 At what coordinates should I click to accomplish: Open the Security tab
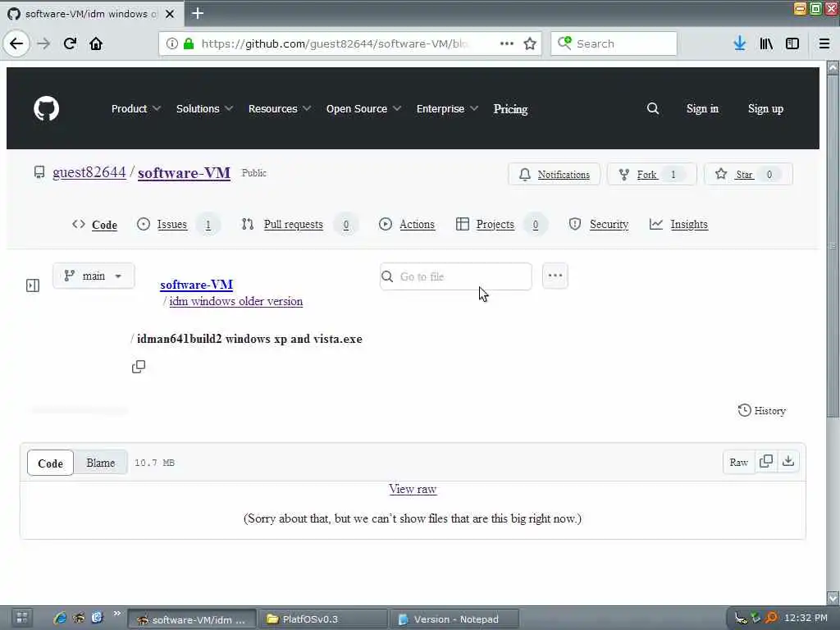pyautogui.click(x=598, y=225)
